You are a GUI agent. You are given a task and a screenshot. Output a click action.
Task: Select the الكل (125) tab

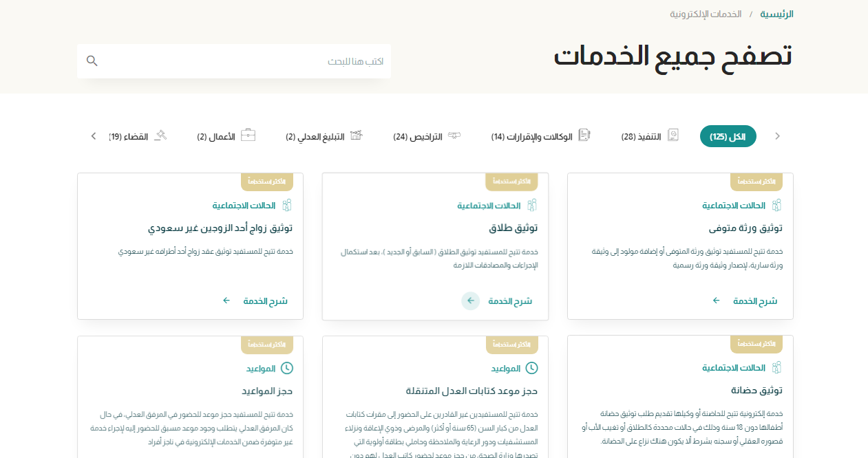tap(728, 136)
